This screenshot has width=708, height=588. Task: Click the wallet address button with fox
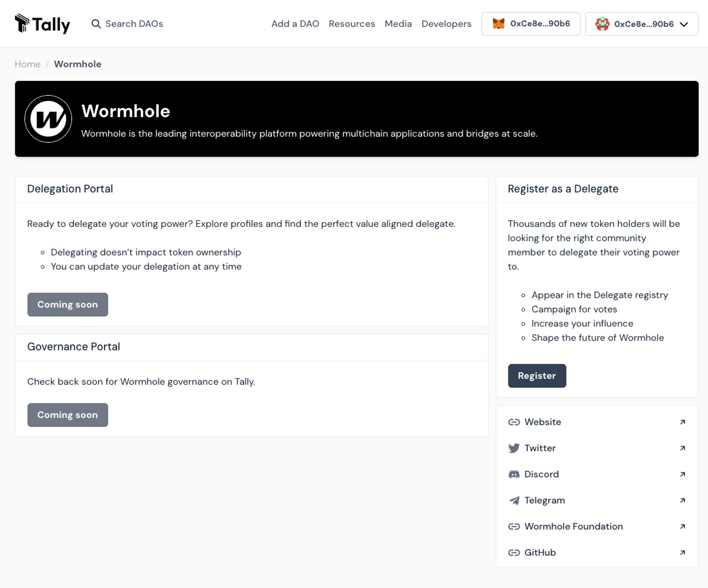pyautogui.click(x=531, y=24)
